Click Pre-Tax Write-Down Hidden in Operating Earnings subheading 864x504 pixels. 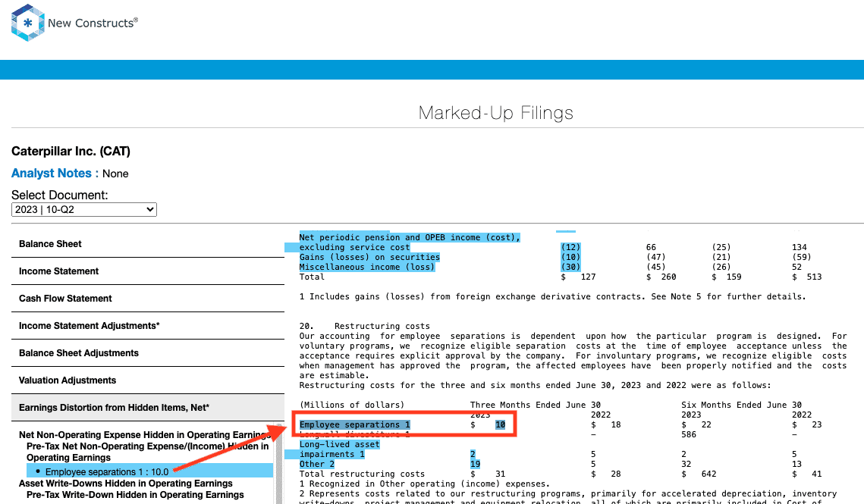click(x=135, y=495)
